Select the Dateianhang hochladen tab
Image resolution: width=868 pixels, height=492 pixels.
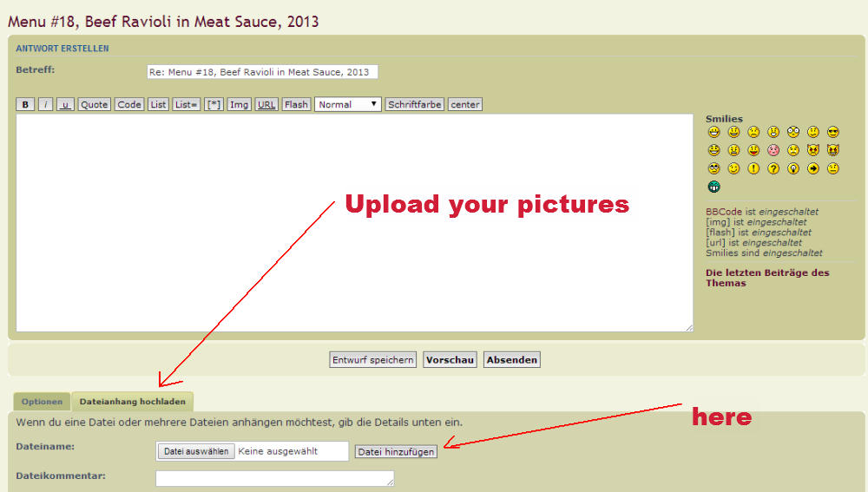pos(133,402)
